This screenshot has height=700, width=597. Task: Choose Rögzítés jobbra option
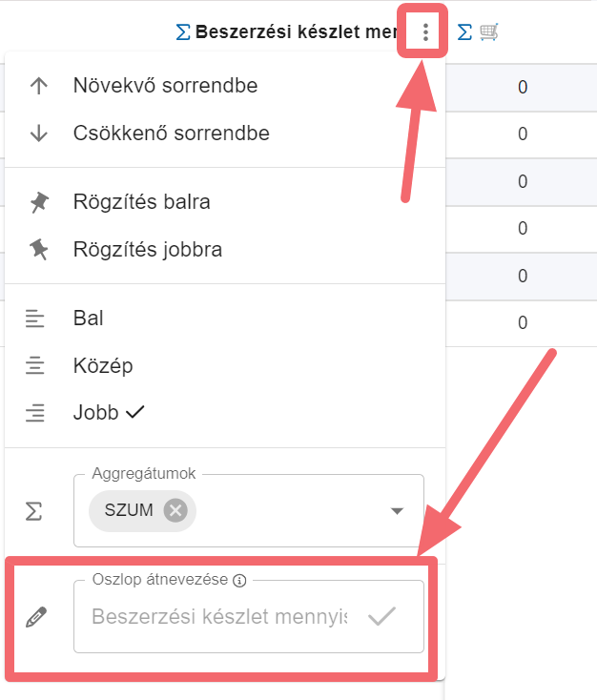(x=147, y=250)
